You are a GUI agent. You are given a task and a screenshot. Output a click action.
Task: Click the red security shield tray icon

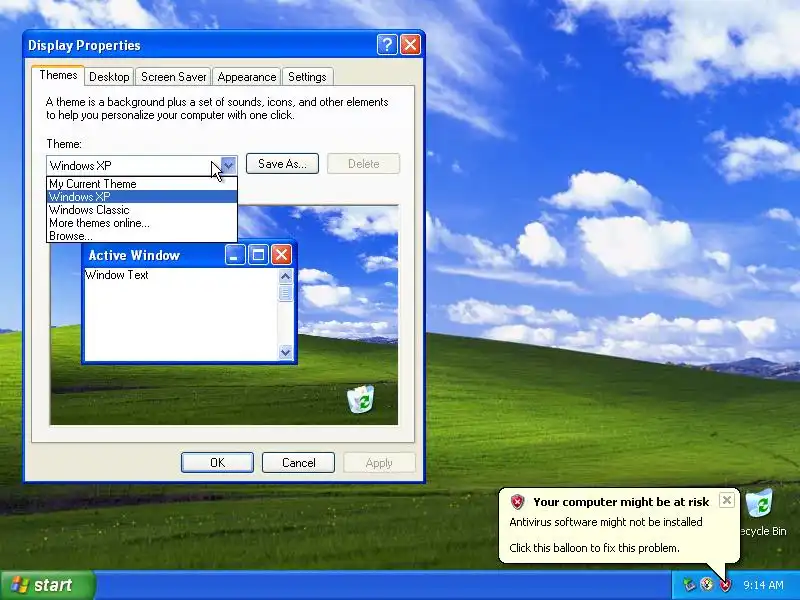click(725, 585)
